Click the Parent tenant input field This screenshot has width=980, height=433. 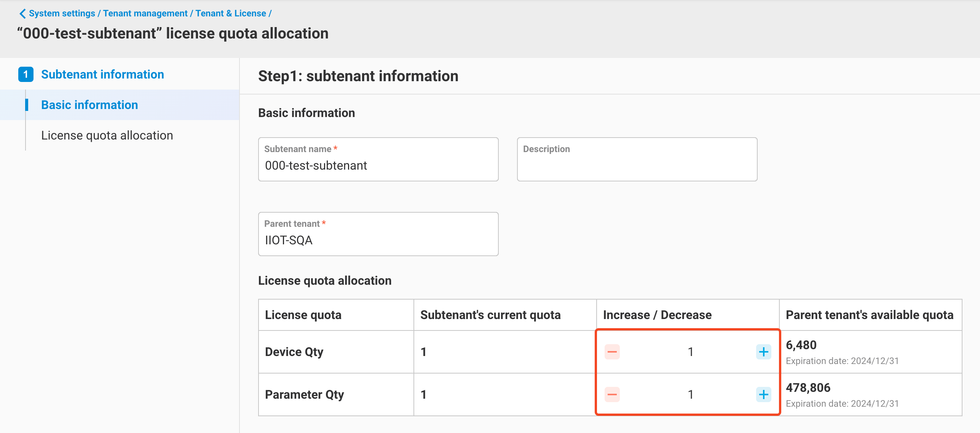[378, 240]
